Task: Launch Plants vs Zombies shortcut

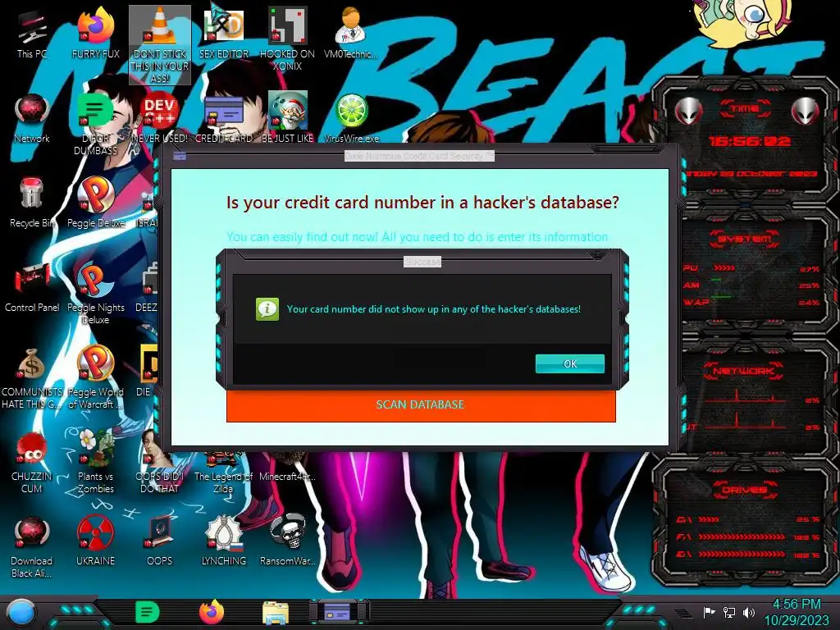Action: [x=95, y=462]
